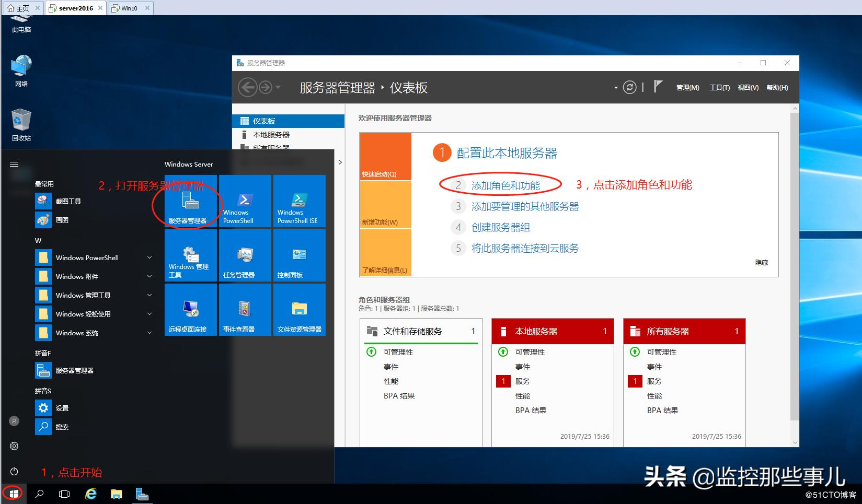Click the 隐藏 link to collapse welcome panel

(762, 263)
